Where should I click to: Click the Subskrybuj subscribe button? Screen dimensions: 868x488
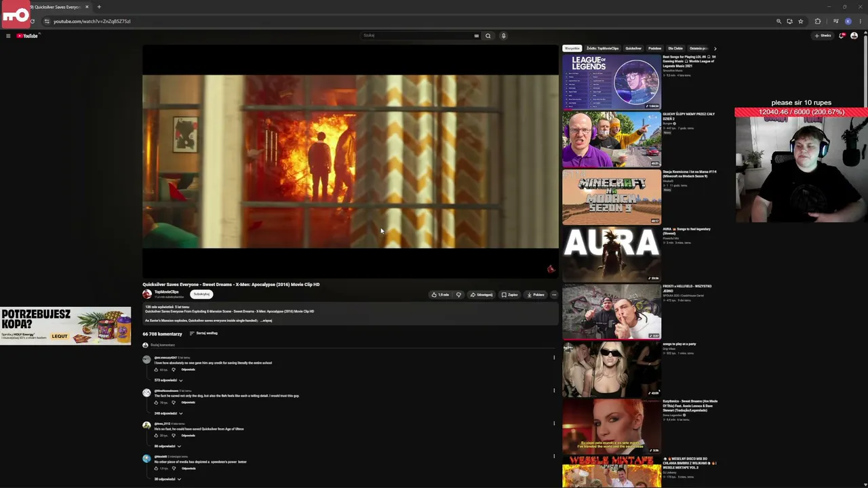201,294
